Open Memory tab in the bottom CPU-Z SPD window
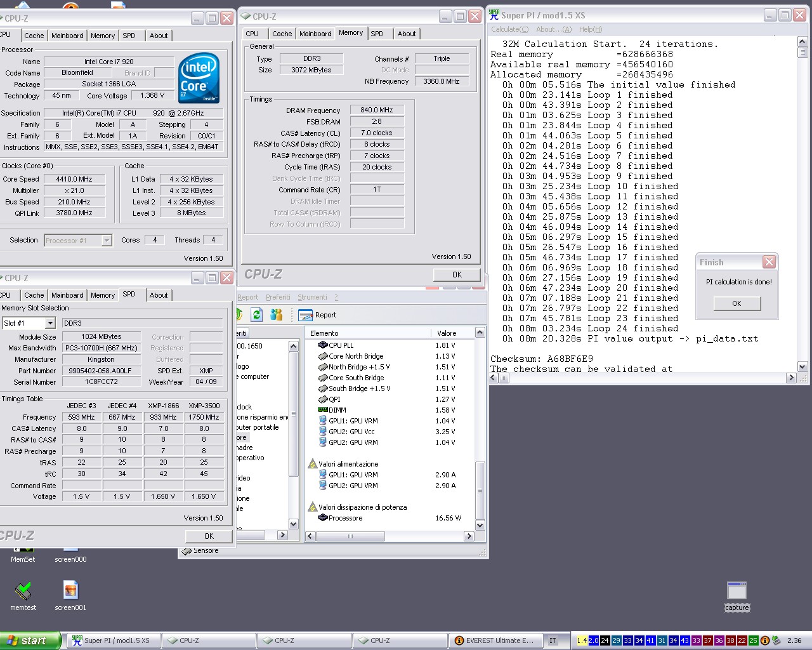The width and height of the screenshot is (812, 650). pos(103,295)
